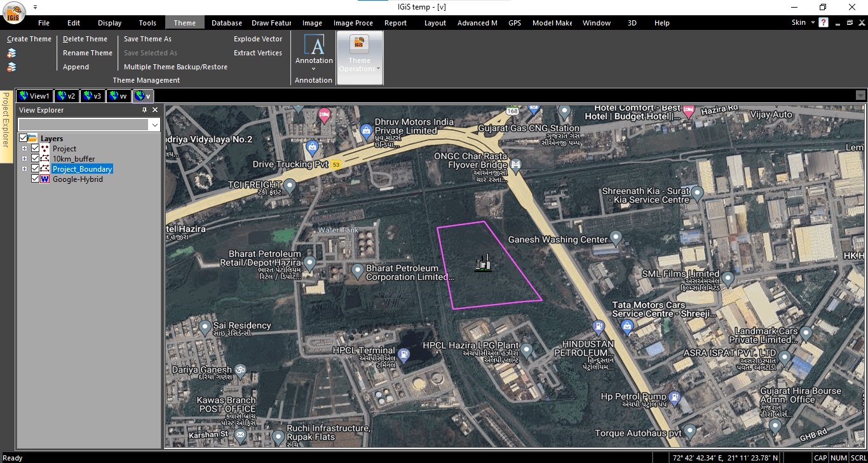Click the Annotation A icon
This screenshot has width=868, height=463.
pyautogui.click(x=314, y=45)
